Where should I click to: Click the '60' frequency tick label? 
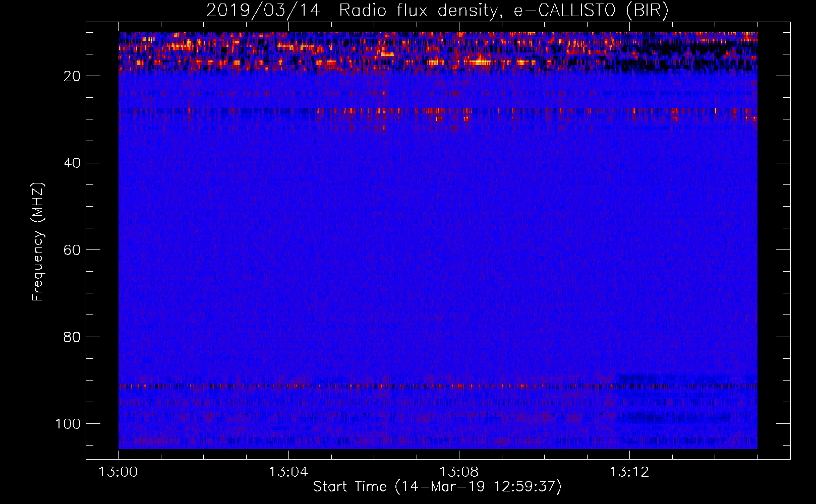click(72, 250)
